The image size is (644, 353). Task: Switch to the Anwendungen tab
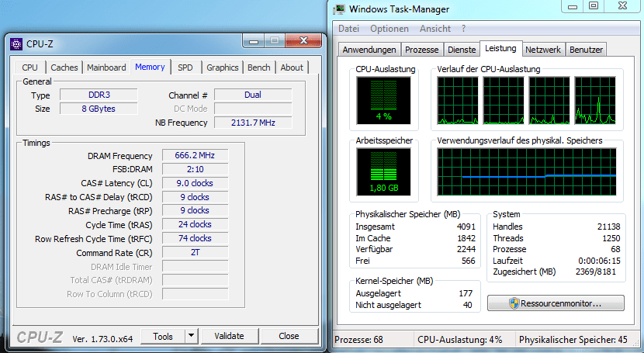coord(369,50)
